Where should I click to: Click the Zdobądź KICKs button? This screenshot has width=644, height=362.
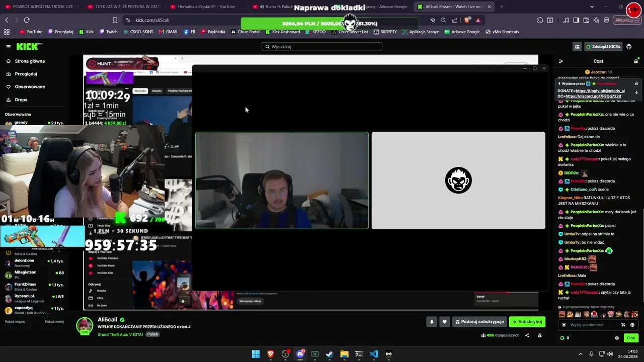coord(603,47)
